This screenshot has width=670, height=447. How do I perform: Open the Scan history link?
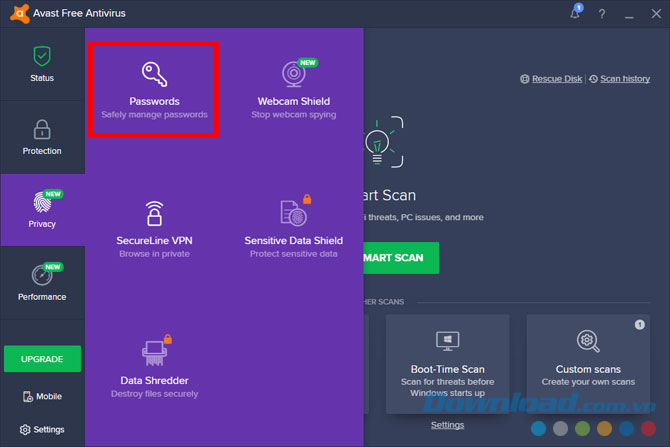coord(625,79)
